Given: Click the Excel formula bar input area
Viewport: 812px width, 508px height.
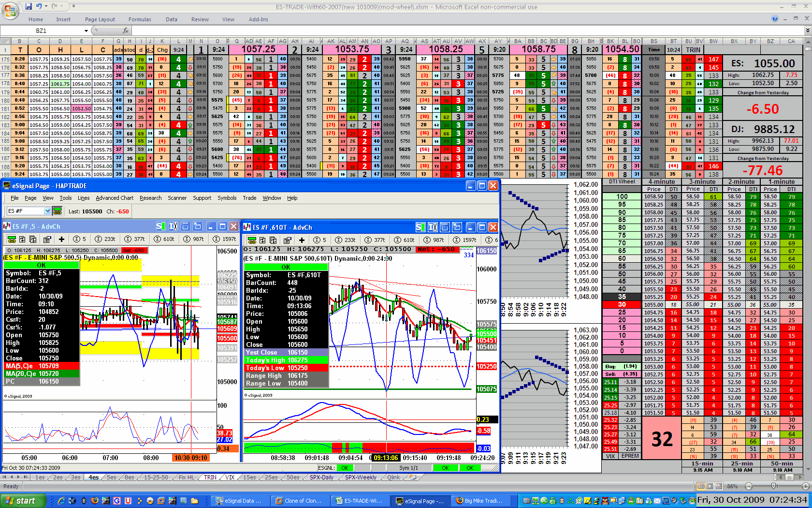Looking at the screenshot, I should (468, 30).
